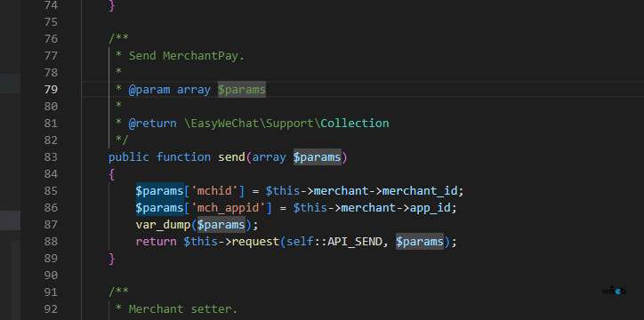The image size is (644, 320).
Task: Click the 'mch_appid' string key
Action: coord(228,208)
